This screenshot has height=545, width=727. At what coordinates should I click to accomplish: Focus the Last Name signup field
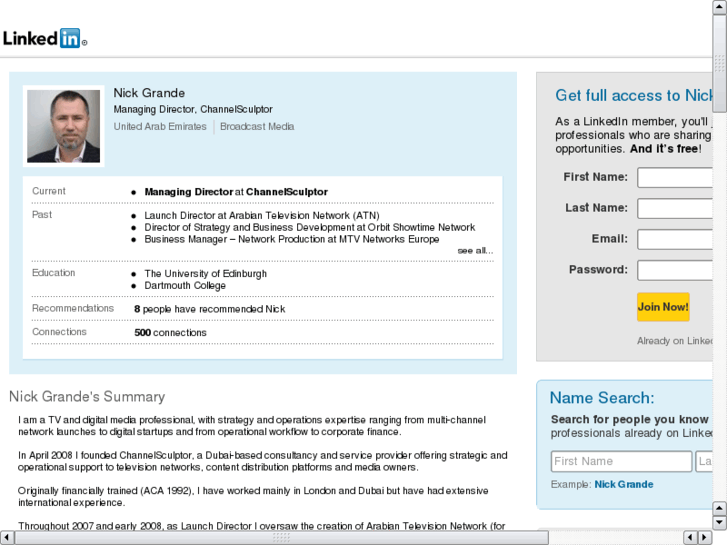(x=675, y=208)
